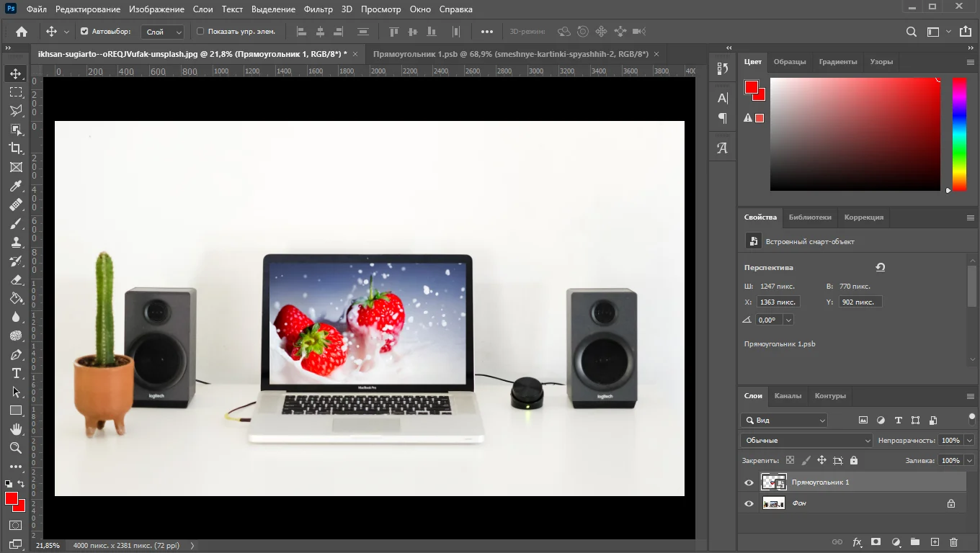
Task: Hide the Прямоугольник 1 layer
Action: pyautogui.click(x=749, y=482)
